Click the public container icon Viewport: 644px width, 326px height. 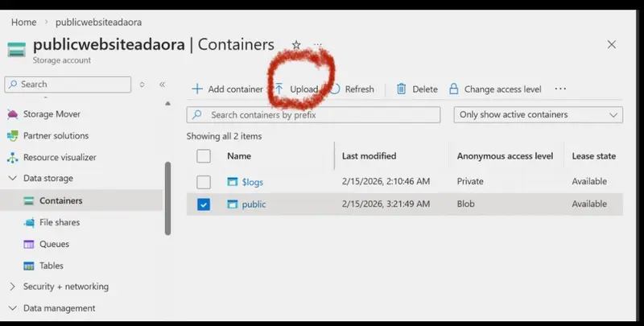click(x=233, y=204)
